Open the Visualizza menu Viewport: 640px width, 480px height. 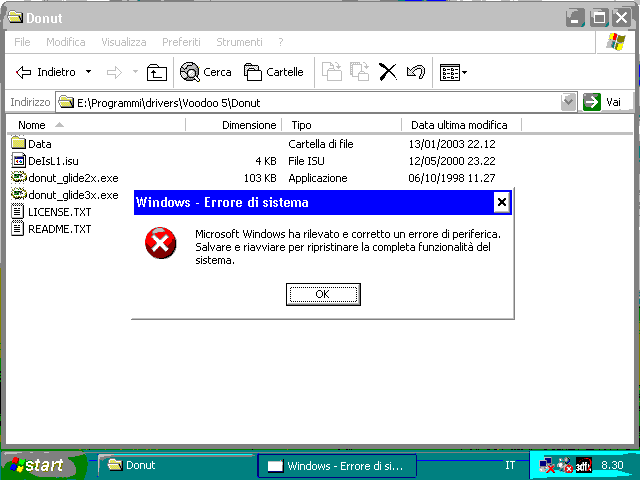click(124, 42)
